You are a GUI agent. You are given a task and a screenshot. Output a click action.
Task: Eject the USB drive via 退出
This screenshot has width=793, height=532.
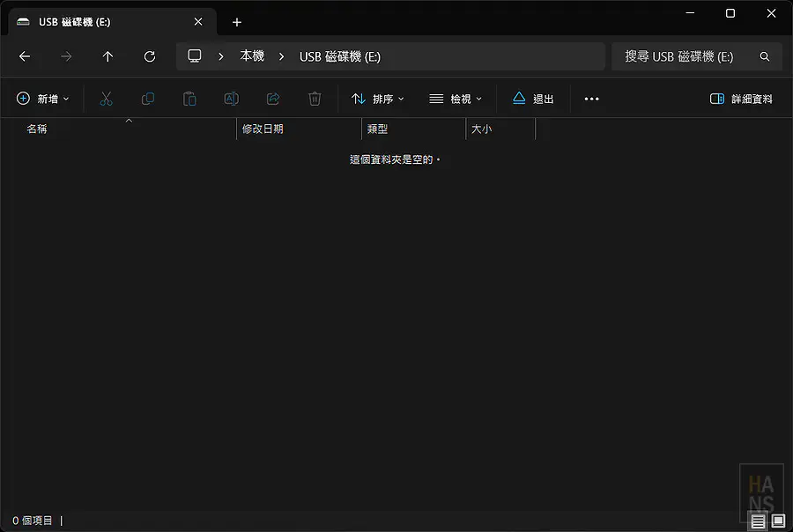[x=532, y=99]
